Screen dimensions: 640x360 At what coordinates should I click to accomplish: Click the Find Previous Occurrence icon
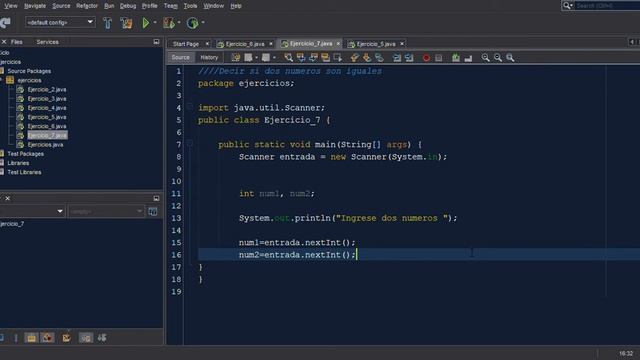pos(301,58)
